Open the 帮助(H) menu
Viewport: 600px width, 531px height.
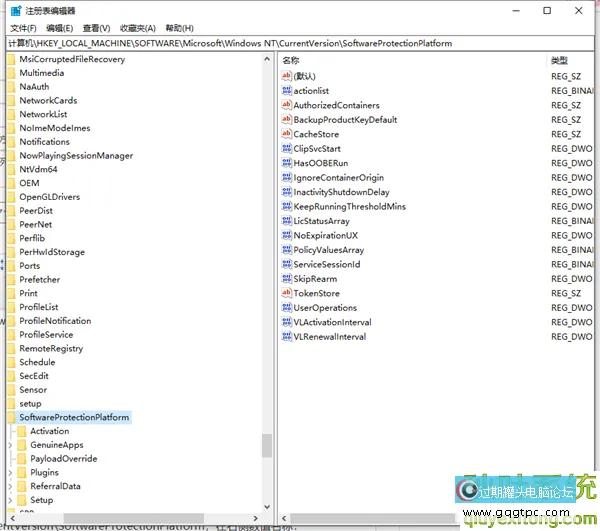pos(179,28)
